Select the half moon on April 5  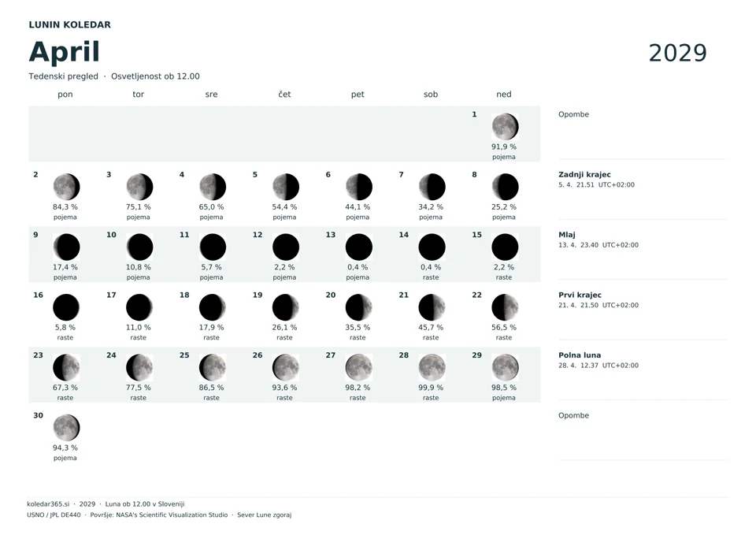pyautogui.click(x=285, y=188)
